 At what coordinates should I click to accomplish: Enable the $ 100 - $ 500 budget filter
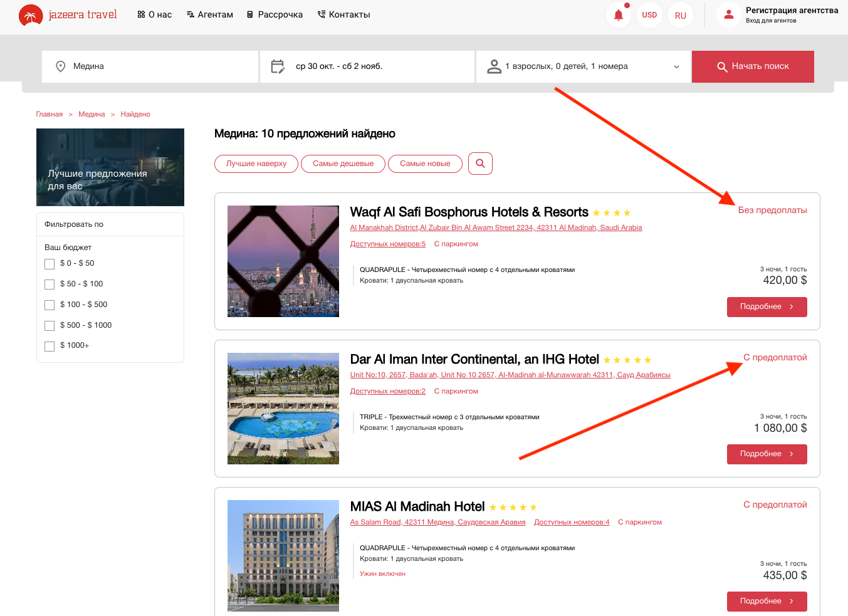pos(50,305)
